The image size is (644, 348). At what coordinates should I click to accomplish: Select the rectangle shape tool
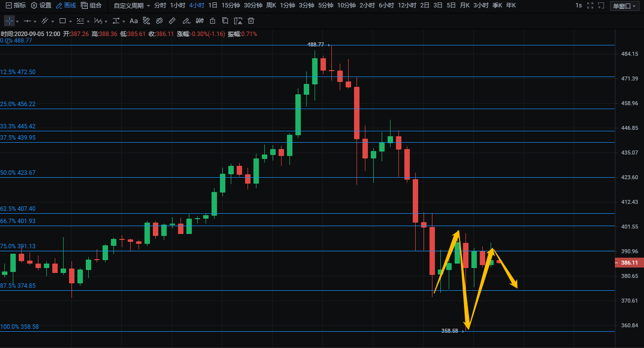[x=63, y=21]
